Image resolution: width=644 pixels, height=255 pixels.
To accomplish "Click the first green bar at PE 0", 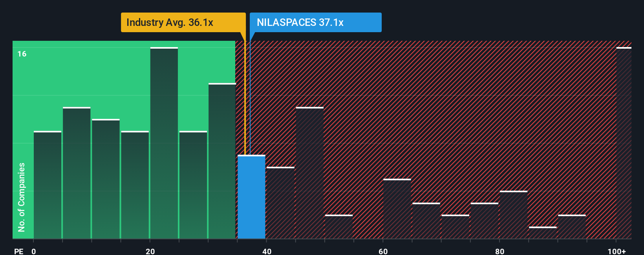I will tap(48, 185).
